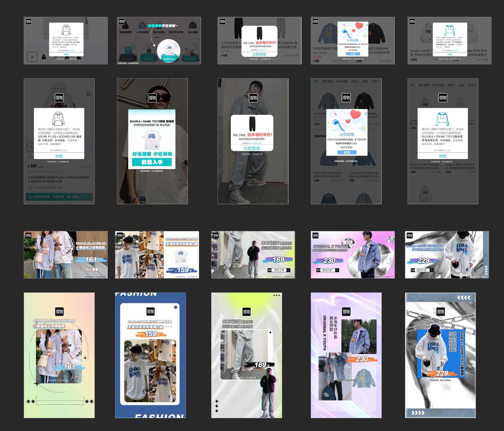Click ¥161 price in tall SSUR PLUS card
The height and width of the screenshot is (431, 504).
[32, 166]
